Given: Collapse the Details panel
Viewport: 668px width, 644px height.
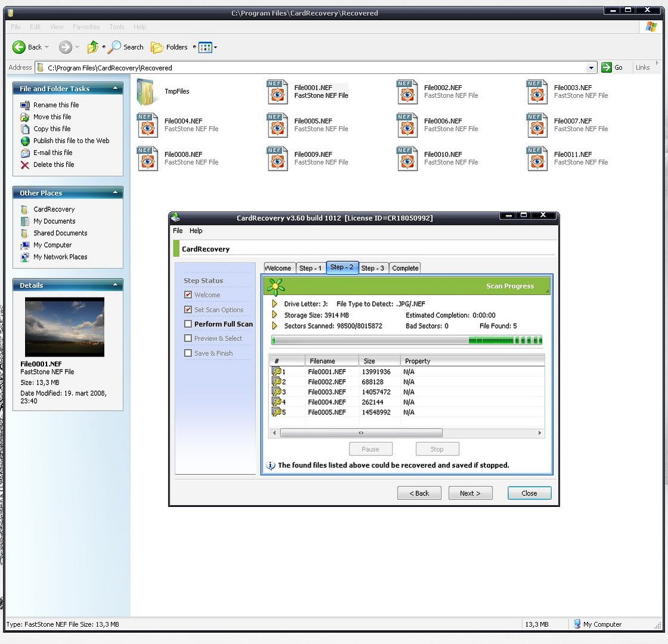Looking at the screenshot, I should click(115, 284).
